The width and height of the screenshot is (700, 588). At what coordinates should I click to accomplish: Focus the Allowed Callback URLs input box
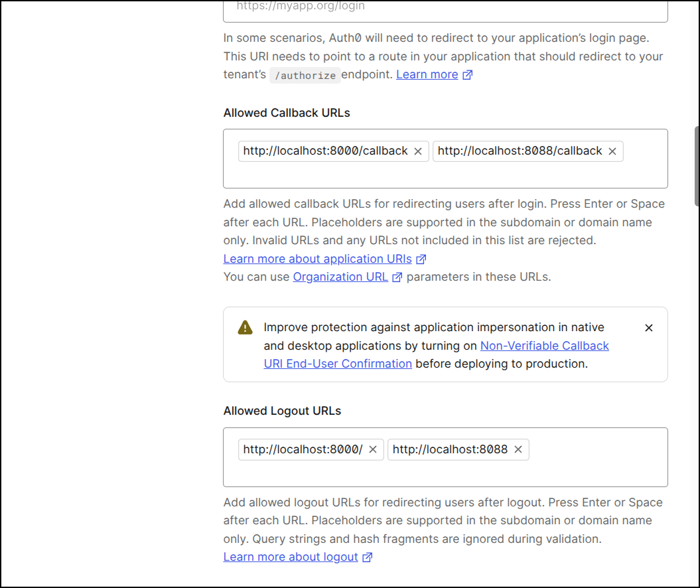pyautogui.click(x=445, y=159)
